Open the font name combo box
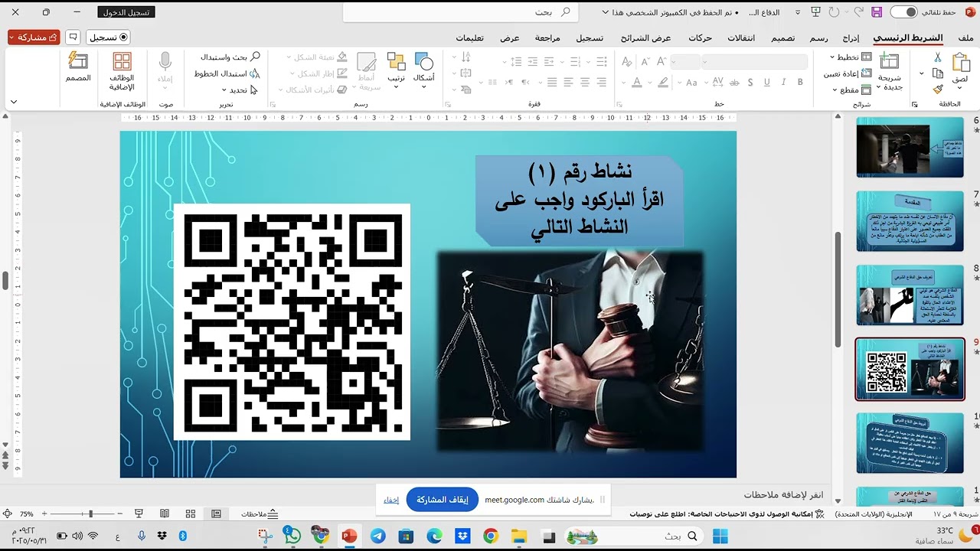980x551 pixels. [x=755, y=62]
